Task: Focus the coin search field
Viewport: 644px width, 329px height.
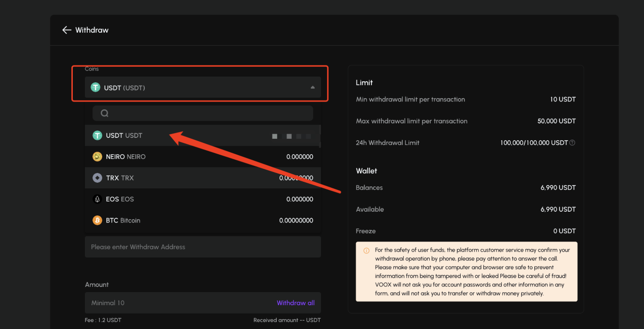Action: (203, 113)
